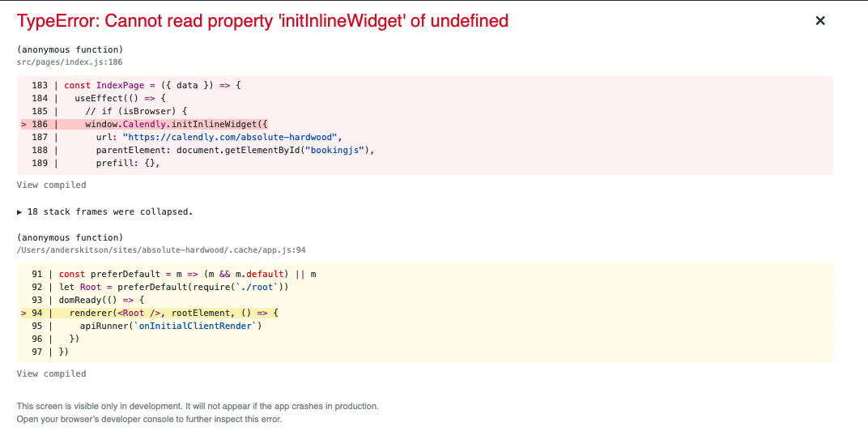
Task: Open the src/pages/index.js:186 file path
Action: (69, 62)
